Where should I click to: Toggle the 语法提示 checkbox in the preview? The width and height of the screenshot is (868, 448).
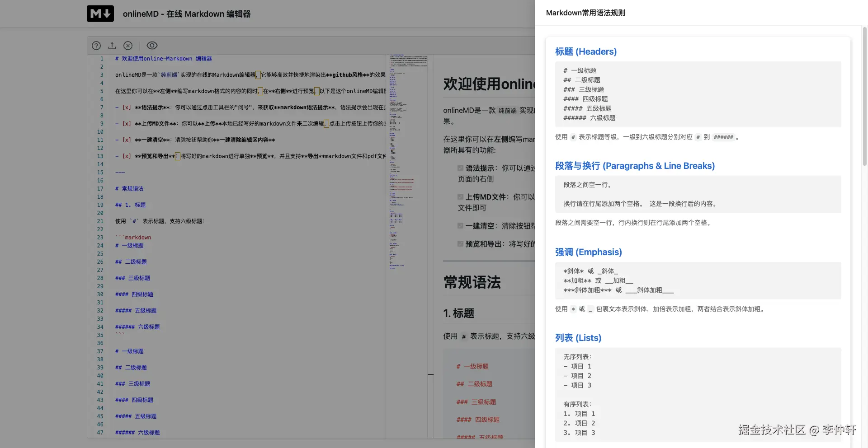point(460,168)
